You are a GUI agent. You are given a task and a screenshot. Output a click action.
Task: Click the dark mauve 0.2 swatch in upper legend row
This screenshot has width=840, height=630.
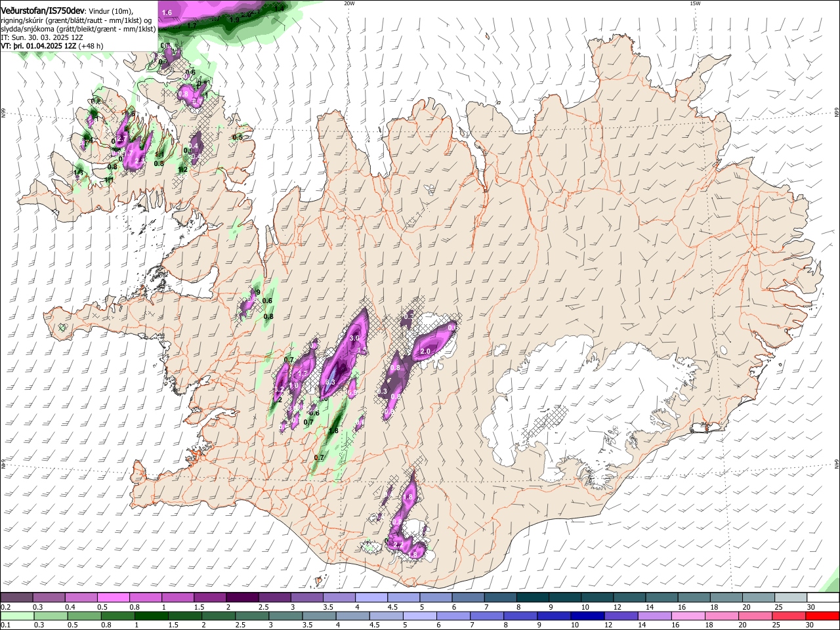(16, 598)
